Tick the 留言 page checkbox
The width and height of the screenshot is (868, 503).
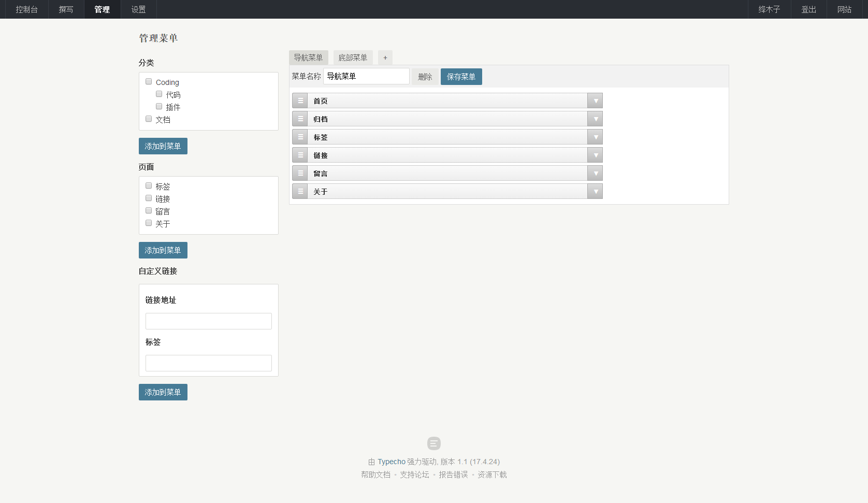[149, 210]
